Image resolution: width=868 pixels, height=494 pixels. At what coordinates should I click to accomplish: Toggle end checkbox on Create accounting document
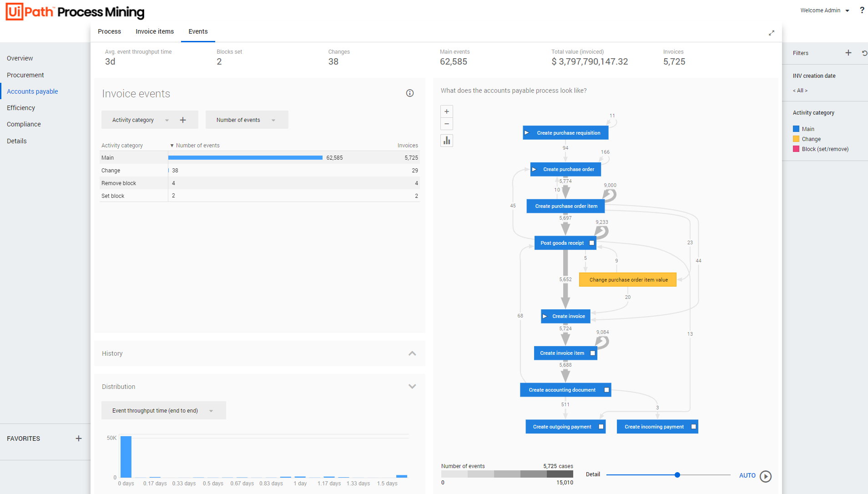[x=606, y=390]
